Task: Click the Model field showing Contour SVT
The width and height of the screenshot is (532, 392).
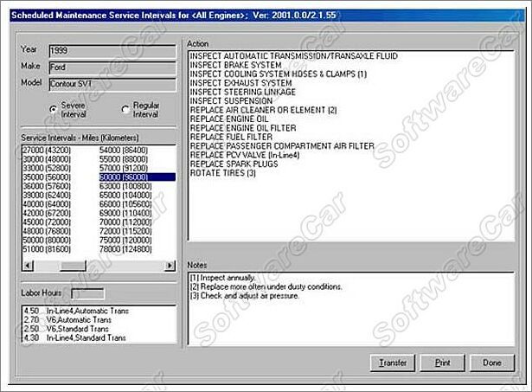Action: coord(112,83)
